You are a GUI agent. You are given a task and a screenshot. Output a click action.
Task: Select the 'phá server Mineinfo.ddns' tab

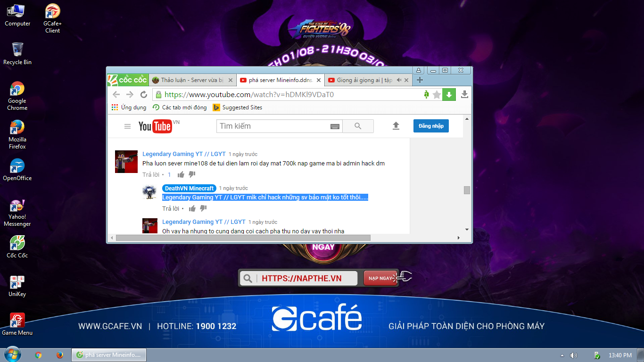281,80
